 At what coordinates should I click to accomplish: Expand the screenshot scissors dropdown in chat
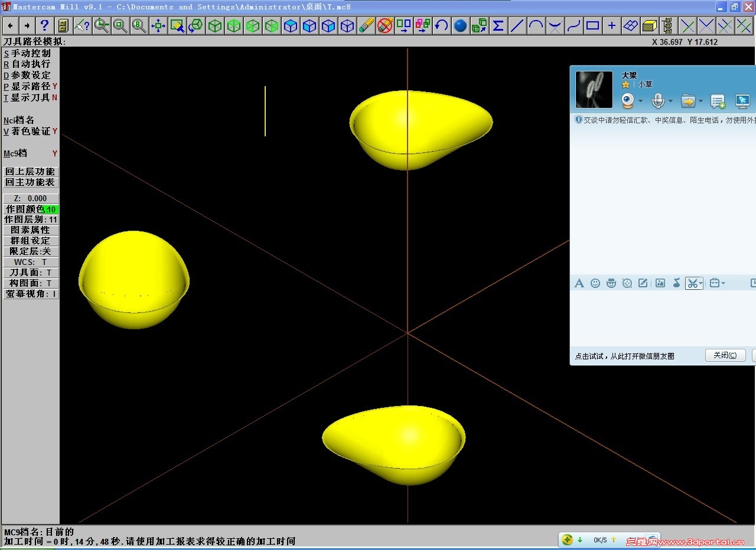click(x=700, y=283)
